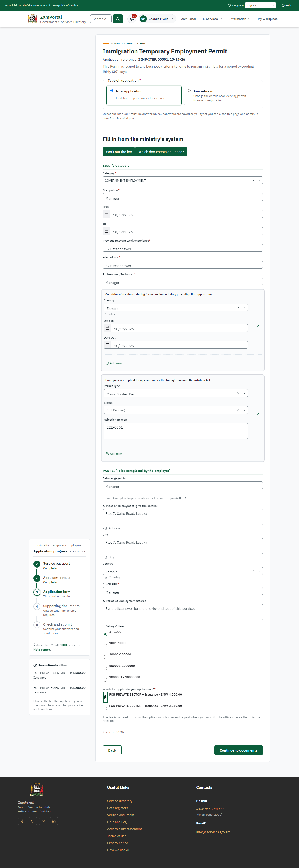Expand the Chanda Mwila account menu
Screen dimensions: 299x868
(x=157, y=19)
